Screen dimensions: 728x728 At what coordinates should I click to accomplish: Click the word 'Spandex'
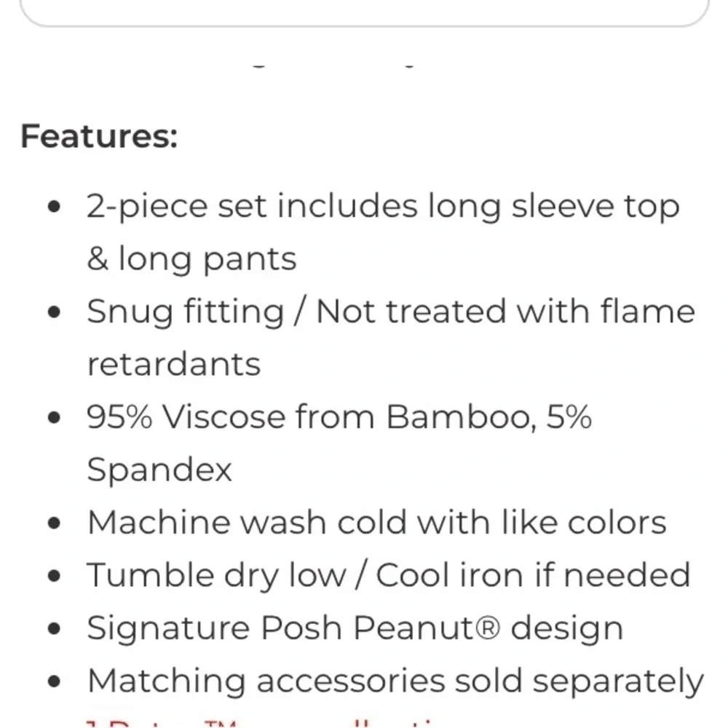[x=159, y=470]
